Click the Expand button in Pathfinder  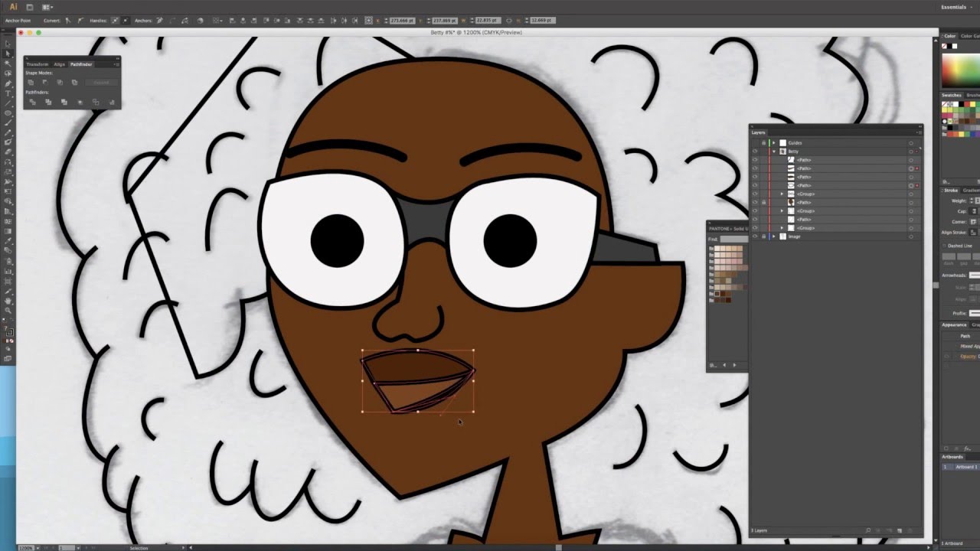point(101,82)
